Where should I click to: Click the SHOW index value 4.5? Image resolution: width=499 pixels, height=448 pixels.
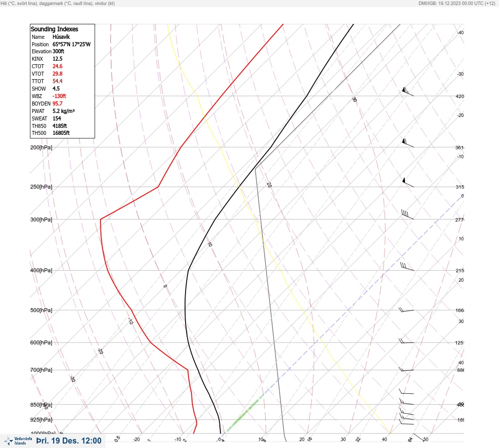56,89
